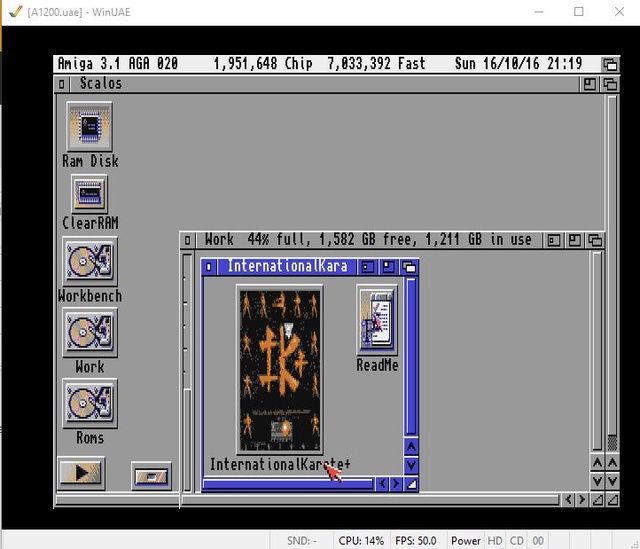
Task: Click down arrow in InternationalKara window scrollbar
Action: [x=411, y=465]
